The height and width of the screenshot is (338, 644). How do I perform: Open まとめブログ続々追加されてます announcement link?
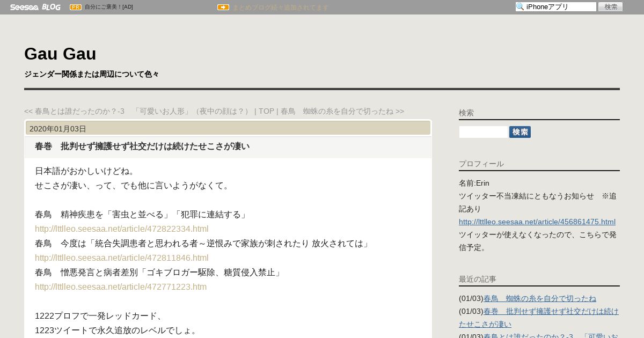[280, 8]
